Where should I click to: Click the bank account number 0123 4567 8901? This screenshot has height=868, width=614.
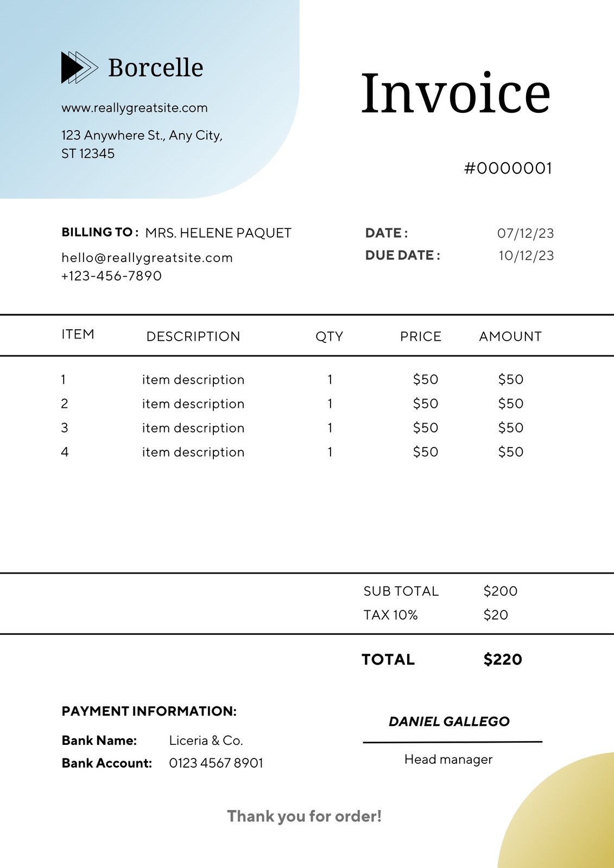216,763
